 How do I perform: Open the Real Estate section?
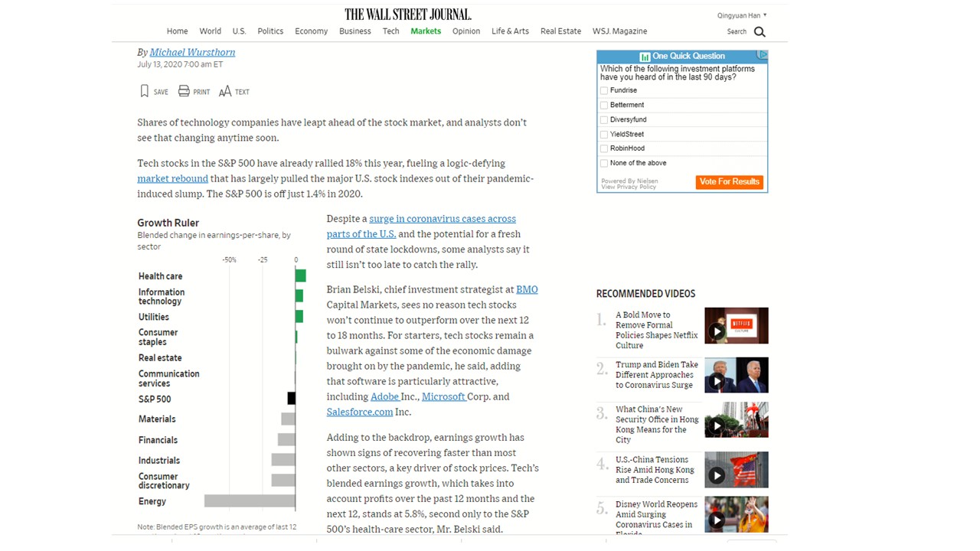[x=560, y=31]
